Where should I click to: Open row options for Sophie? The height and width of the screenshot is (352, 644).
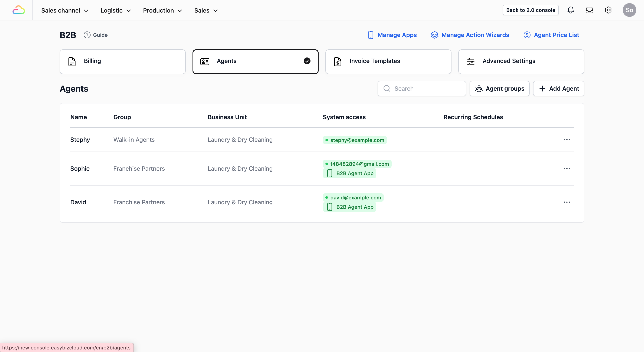pos(566,169)
